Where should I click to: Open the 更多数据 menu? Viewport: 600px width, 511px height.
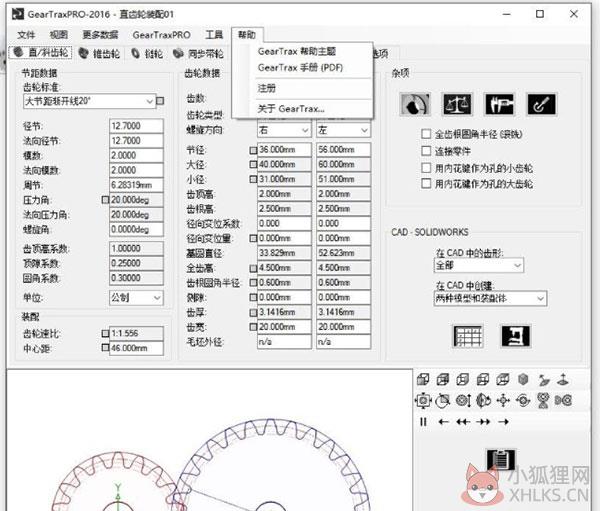(x=100, y=35)
